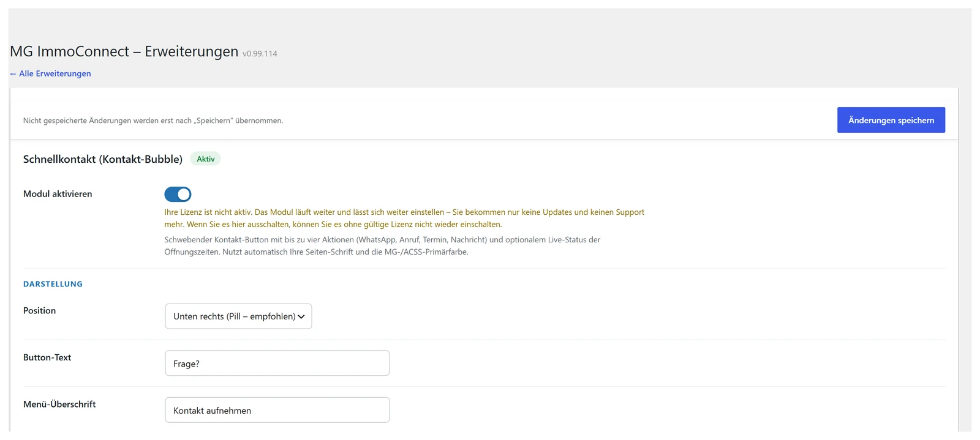Click the Button-Text label
The image size is (980, 440).
point(47,357)
